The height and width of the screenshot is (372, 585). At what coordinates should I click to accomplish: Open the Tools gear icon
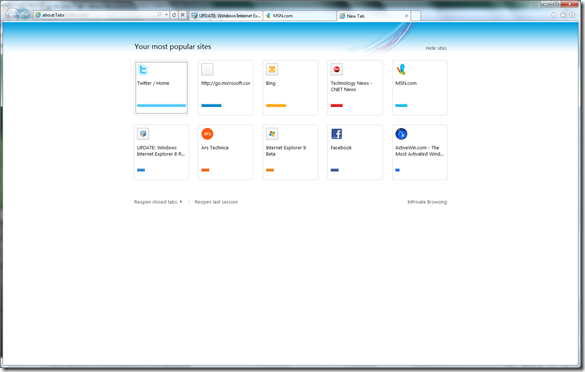572,15
